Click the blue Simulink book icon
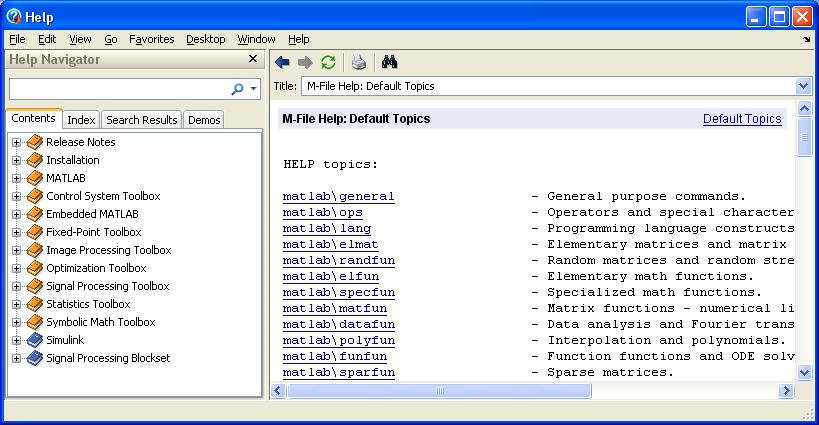This screenshot has width=819, height=425. (x=34, y=340)
